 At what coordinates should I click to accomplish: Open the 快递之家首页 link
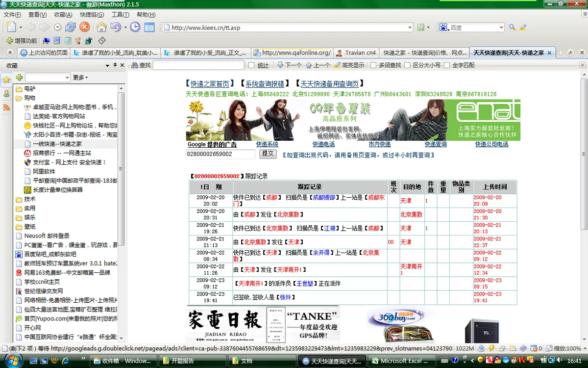(210, 84)
